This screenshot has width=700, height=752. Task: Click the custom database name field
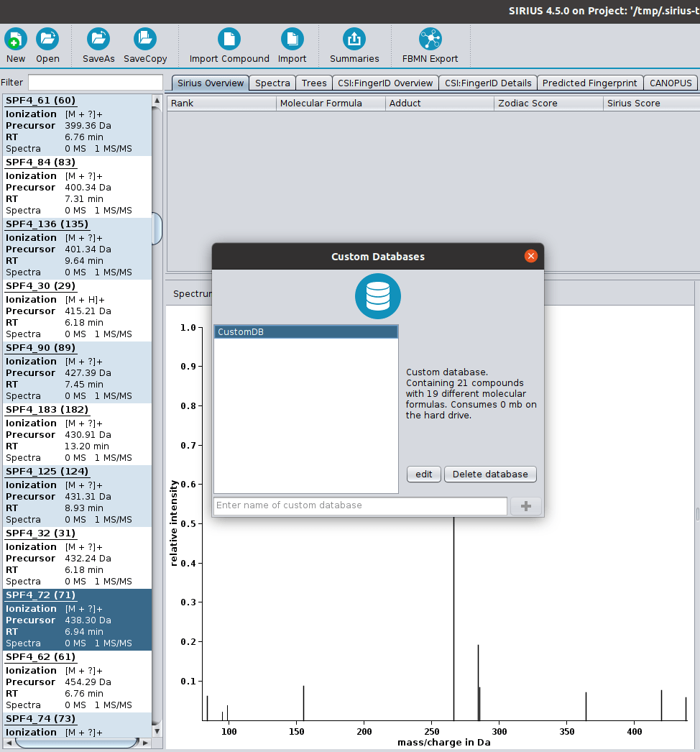click(x=360, y=505)
